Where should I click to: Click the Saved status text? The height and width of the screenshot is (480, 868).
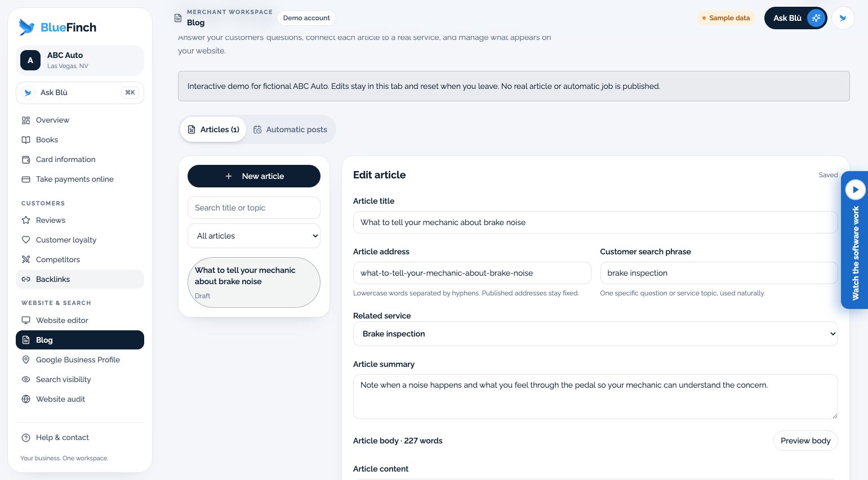[828, 175]
